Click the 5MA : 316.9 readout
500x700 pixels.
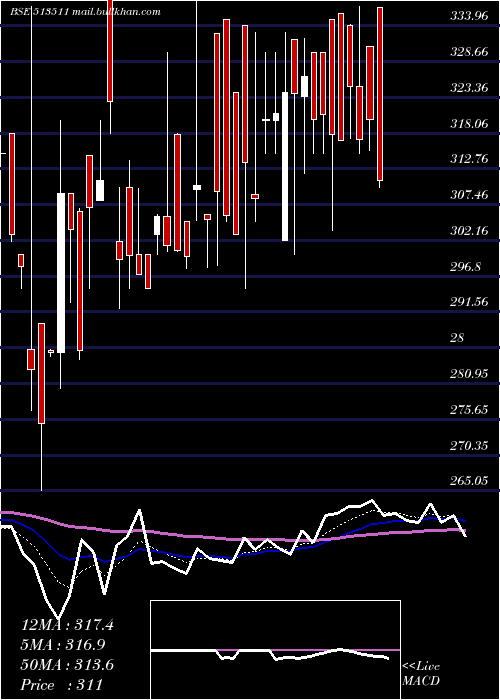(x=63, y=645)
